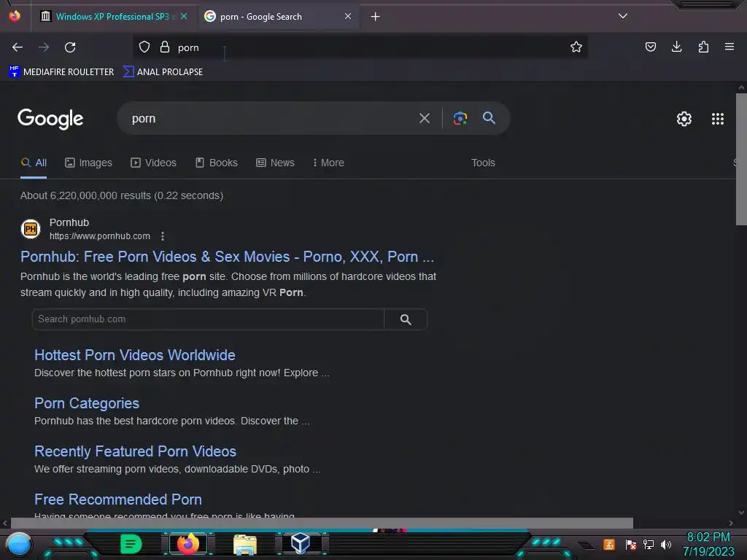Open Google quick settings gear
The height and width of the screenshot is (560, 747).
pyautogui.click(x=684, y=119)
